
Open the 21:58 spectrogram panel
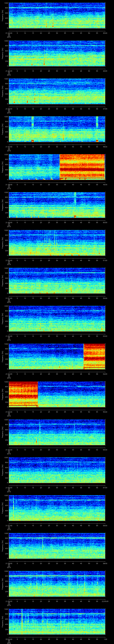(57, 546)
